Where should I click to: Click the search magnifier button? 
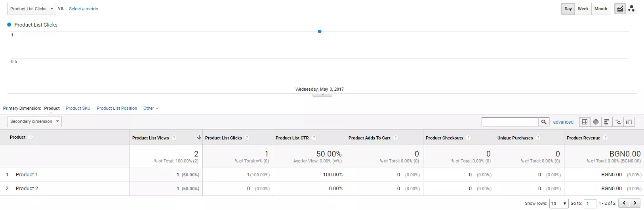544,122
